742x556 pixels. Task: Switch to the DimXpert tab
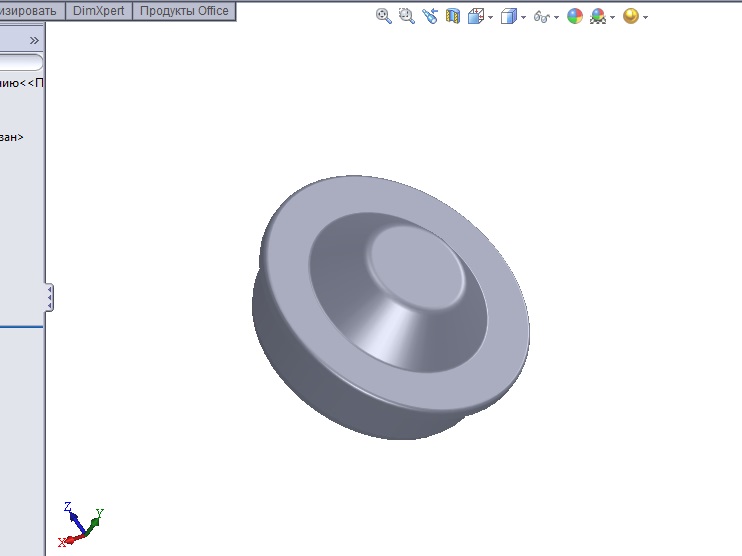(98, 11)
